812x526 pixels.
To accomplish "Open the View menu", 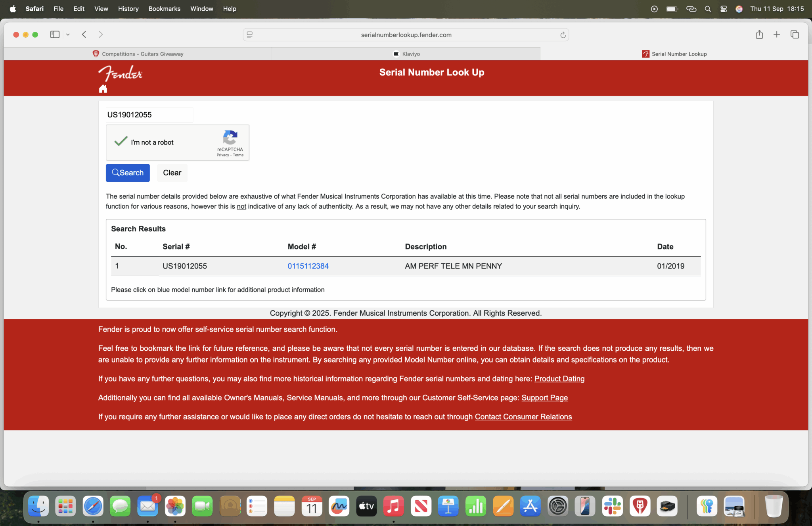I will coord(101,9).
